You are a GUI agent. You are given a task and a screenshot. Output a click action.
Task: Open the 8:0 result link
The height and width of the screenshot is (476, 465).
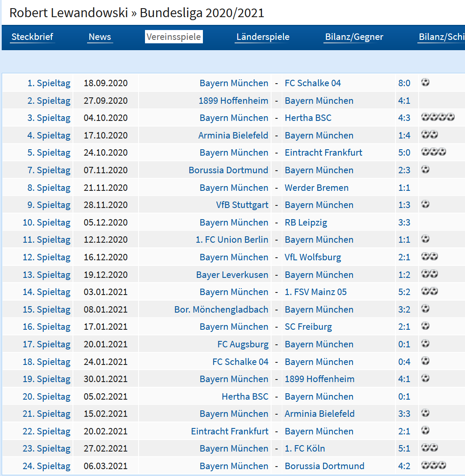tap(404, 83)
